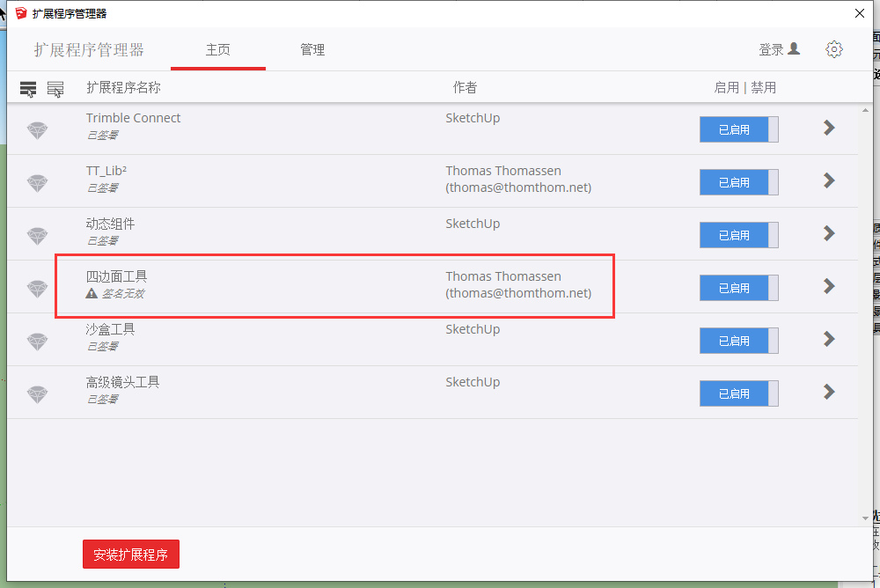
Task: Toggle 已启用 switch for 高级镜头工具
Action: (738, 393)
